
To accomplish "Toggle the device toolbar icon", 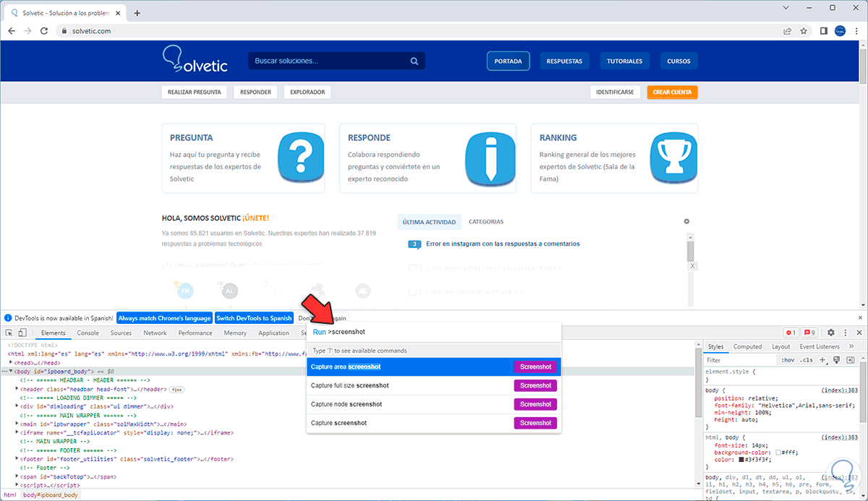I will [22, 333].
